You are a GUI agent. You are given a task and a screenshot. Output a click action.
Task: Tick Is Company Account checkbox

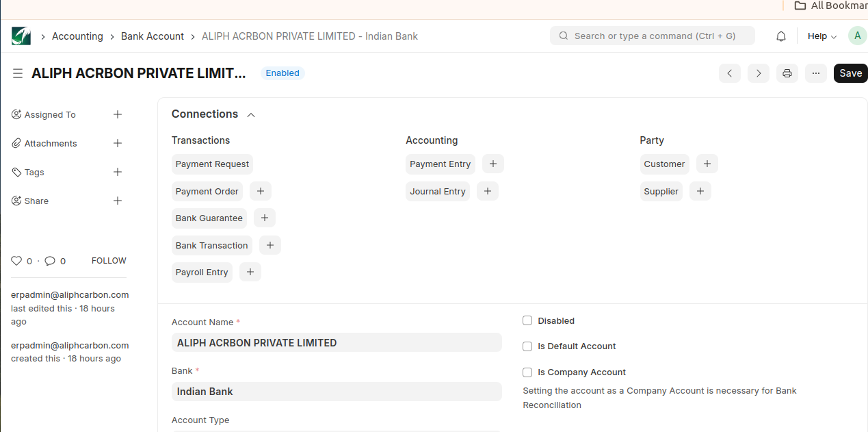[x=527, y=372]
